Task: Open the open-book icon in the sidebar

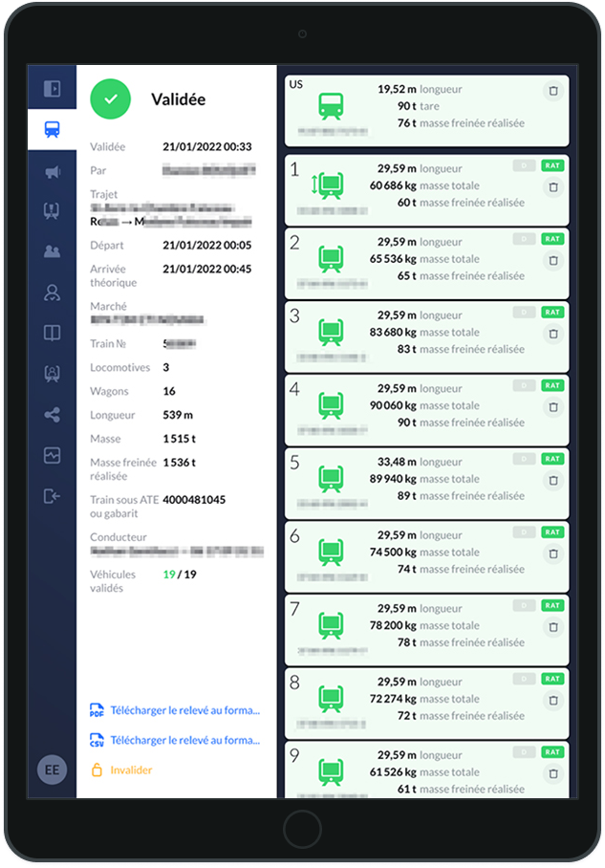Action: pyautogui.click(x=52, y=333)
